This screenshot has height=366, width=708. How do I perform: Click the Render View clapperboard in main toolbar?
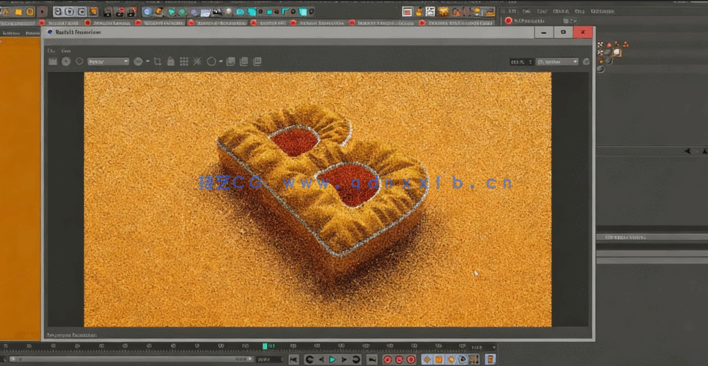(x=108, y=12)
